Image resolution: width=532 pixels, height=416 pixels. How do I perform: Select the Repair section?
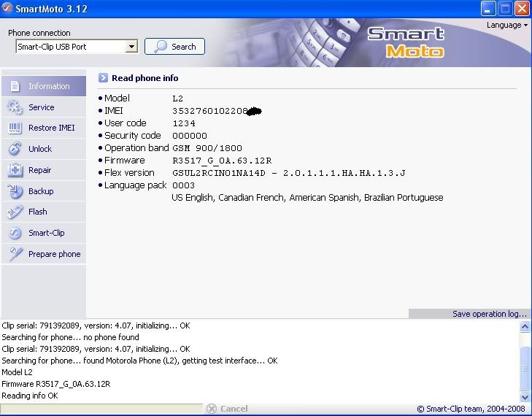(x=44, y=170)
